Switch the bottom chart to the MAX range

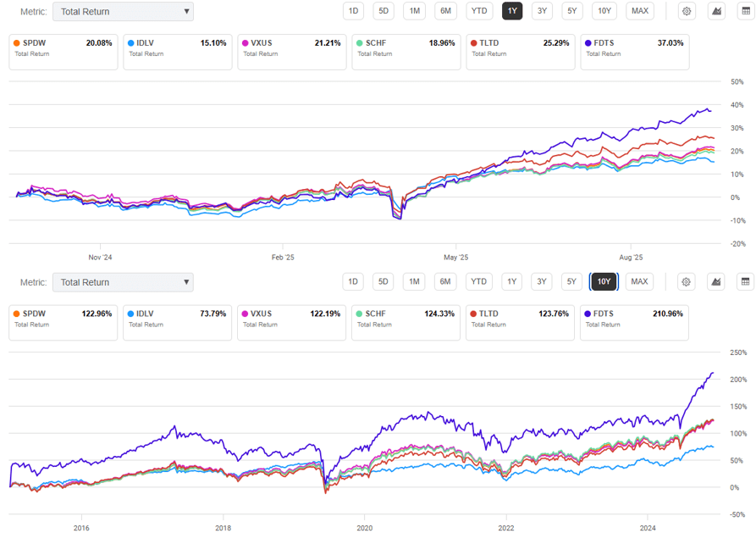[639, 281]
